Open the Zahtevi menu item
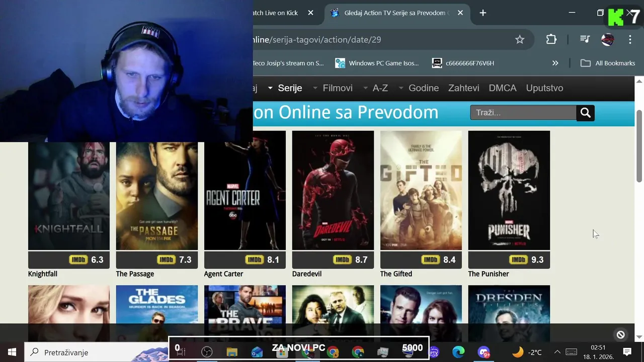This screenshot has height=362, width=644. [463, 88]
